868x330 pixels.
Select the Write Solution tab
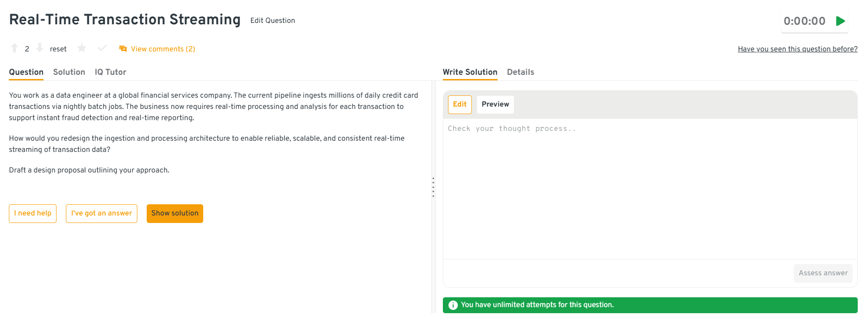(470, 72)
